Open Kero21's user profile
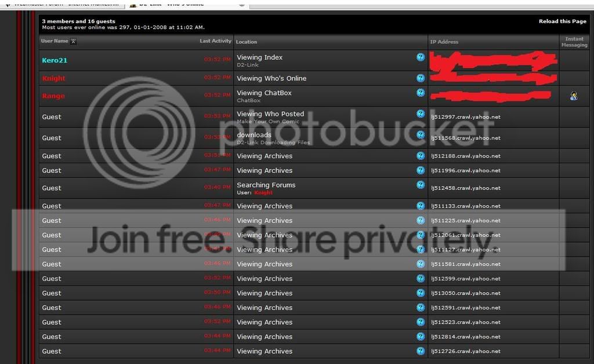 pyautogui.click(x=55, y=60)
